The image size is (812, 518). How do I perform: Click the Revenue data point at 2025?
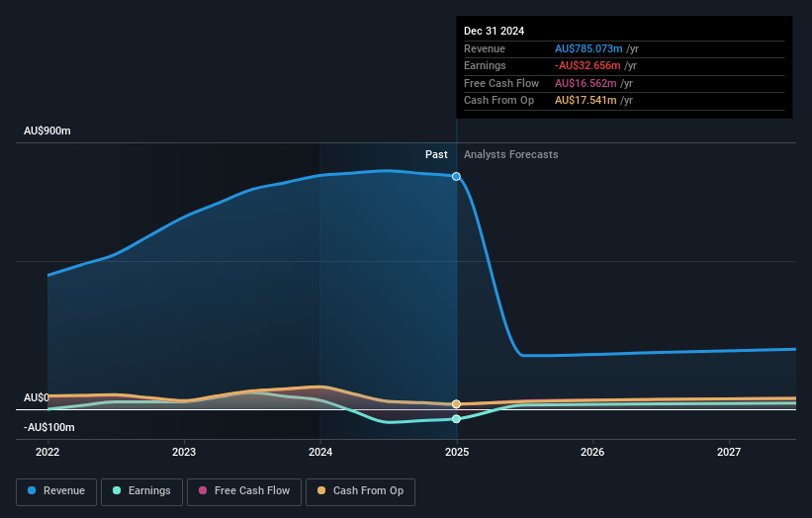click(x=456, y=177)
